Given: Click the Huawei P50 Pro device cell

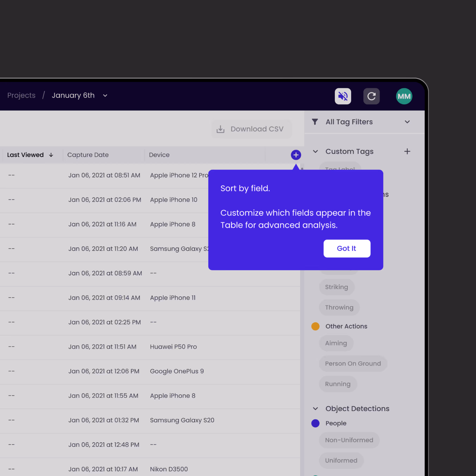Looking at the screenshot, I should coord(173,347).
